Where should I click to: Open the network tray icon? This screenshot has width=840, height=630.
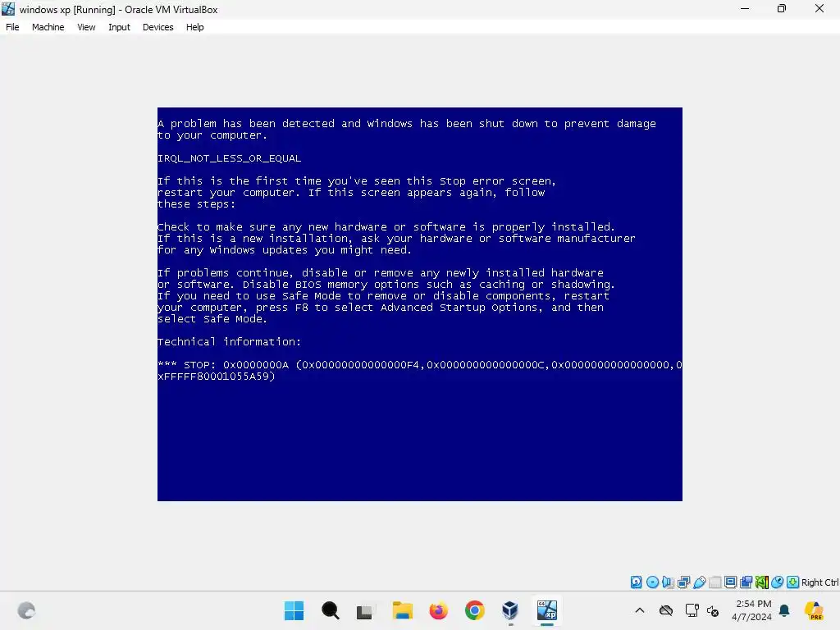tap(692, 610)
